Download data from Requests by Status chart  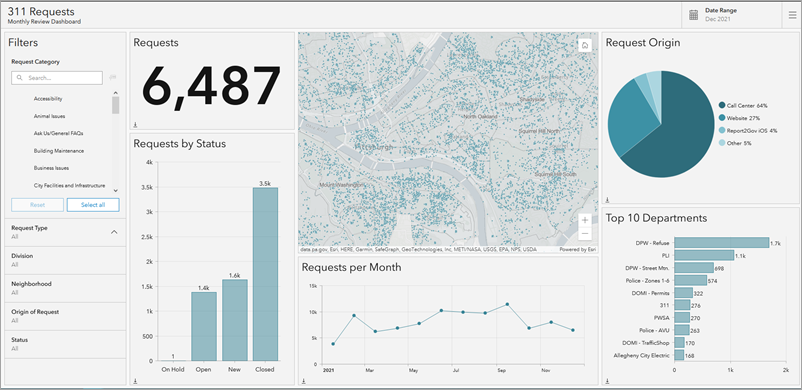136,381
